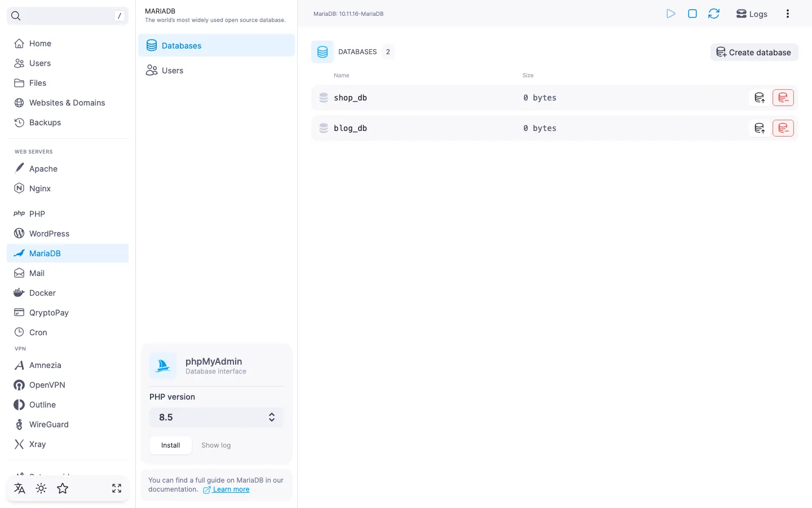This screenshot has height=508, width=812.
Task: Open the Cron jobs section
Action: 68,332
